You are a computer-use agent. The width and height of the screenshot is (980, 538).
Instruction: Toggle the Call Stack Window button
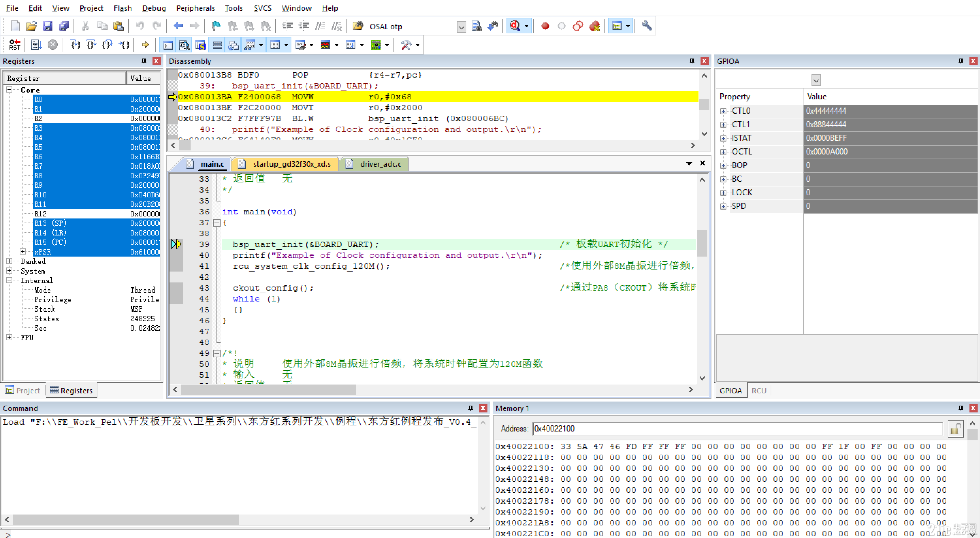(x=234, y=45)
